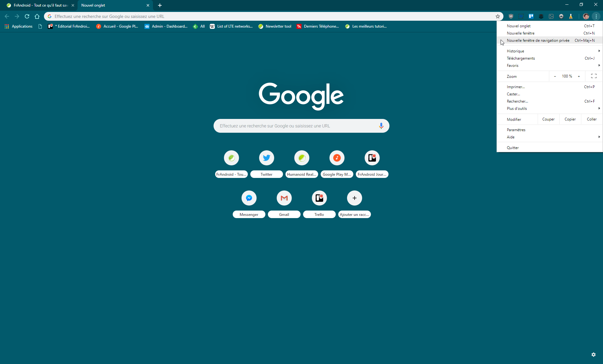Close the Nouvel onglet tab
The image size is (603, 364).
click(x=148, y=5)
